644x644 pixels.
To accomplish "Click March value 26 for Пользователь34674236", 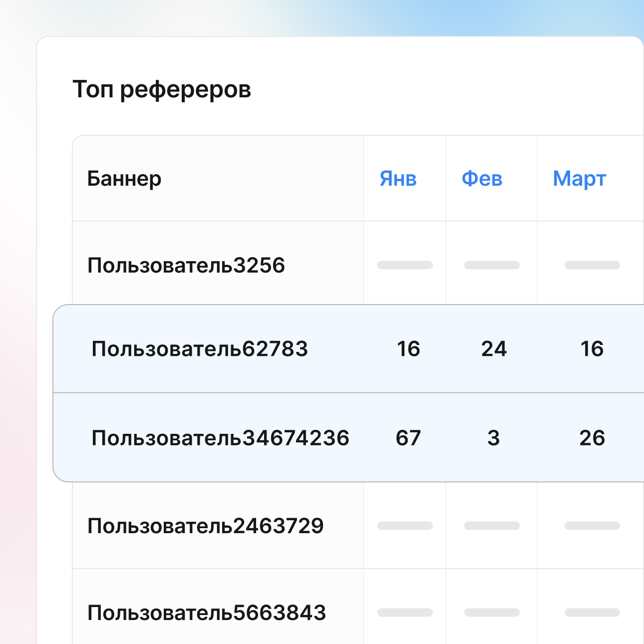I will click(592, 438).
